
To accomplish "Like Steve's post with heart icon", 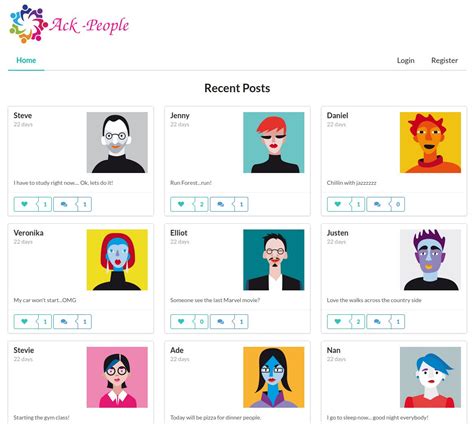I will click(x=25, y=204).
